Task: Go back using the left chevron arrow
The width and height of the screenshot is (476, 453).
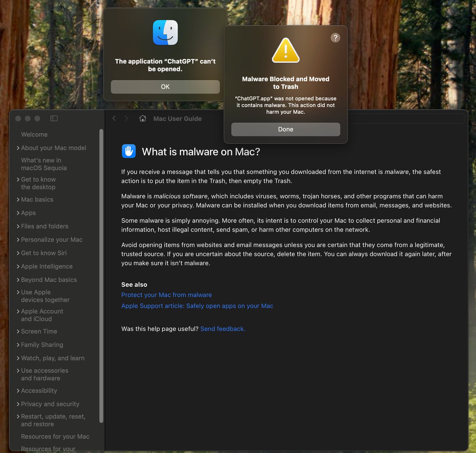Action: click(x=114, y=119)
